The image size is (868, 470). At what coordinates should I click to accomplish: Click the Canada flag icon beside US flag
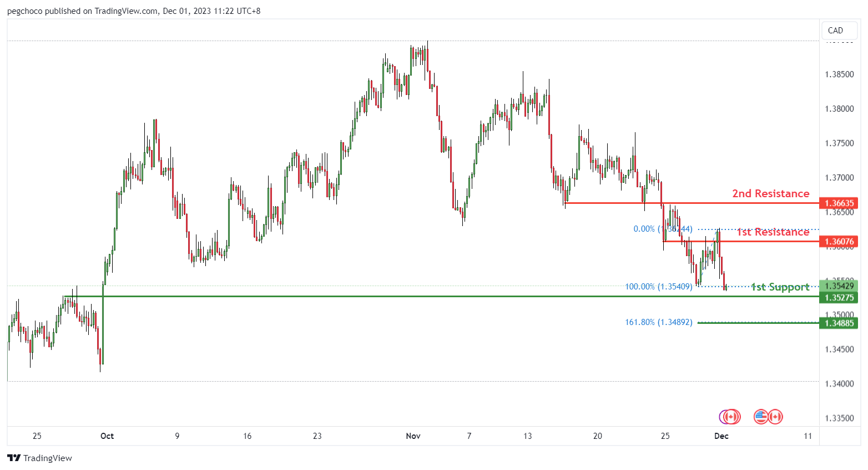[x=775, y=417]
